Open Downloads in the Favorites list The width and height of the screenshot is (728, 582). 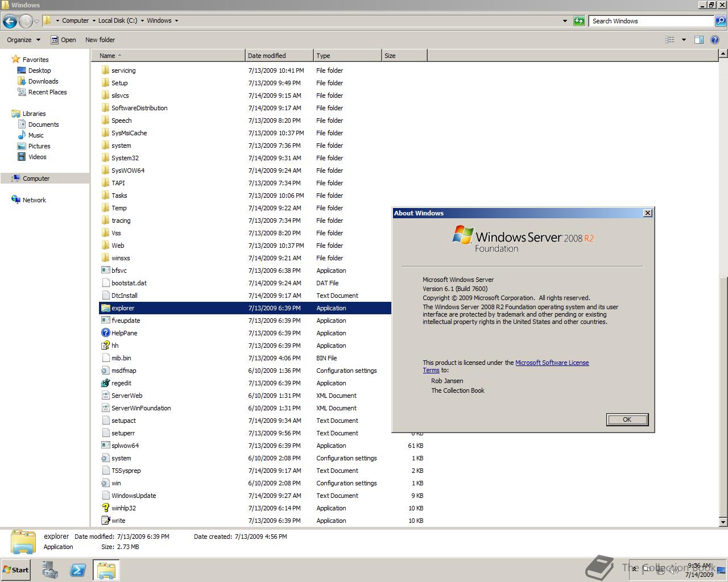click(43, 81)
